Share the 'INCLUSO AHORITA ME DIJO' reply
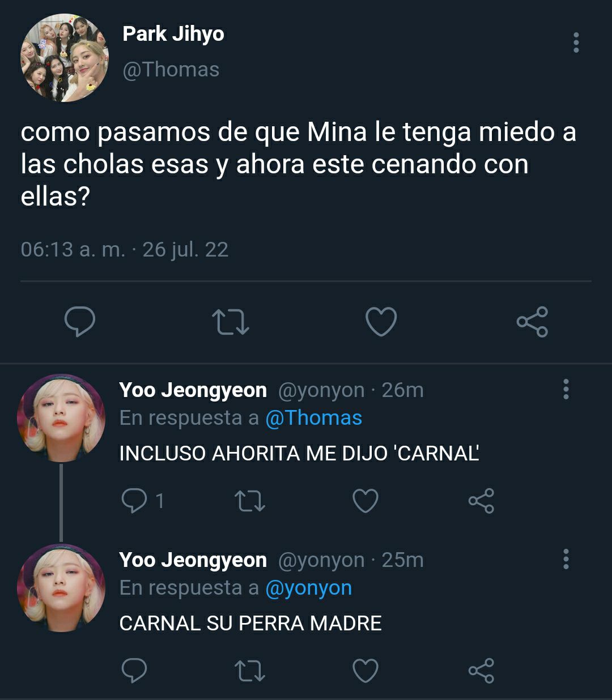The height and width of the screenshot is (700, 612). click(481, 501)
